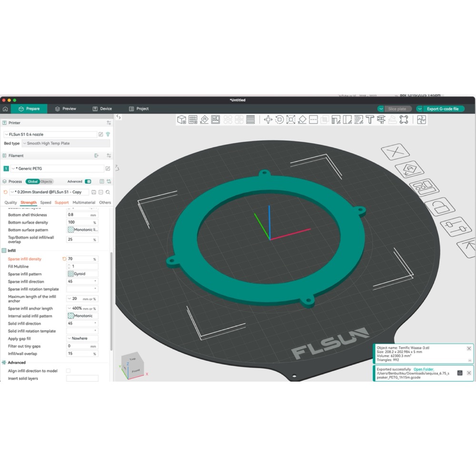Click the compare presets icon in Process header
The width and height of the screenshot is (476, 476).
pos(109,181)
